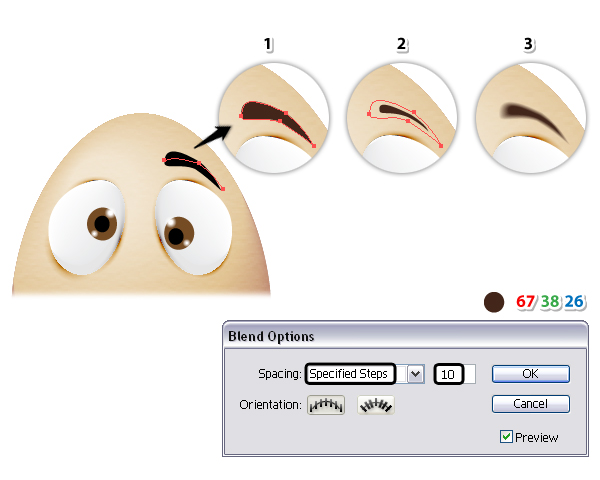Click the steps field showing 10
This screenshot has height=480, width=600.
pyautogui.click(x=455, y=374)
